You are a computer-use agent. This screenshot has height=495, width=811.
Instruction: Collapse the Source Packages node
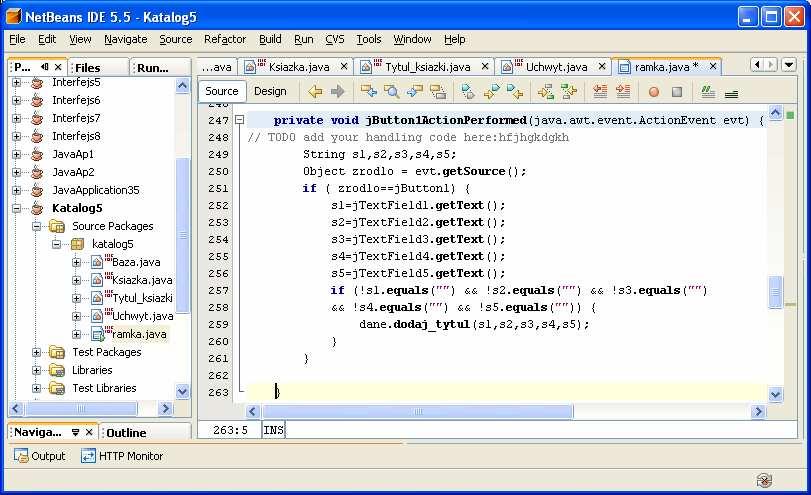36,226
